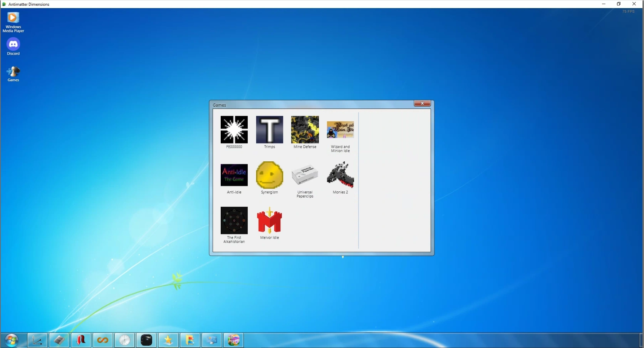Click the show desktop strip in the taskbar
This screenshot has width=644, height=348.
(x=641, y=340)
